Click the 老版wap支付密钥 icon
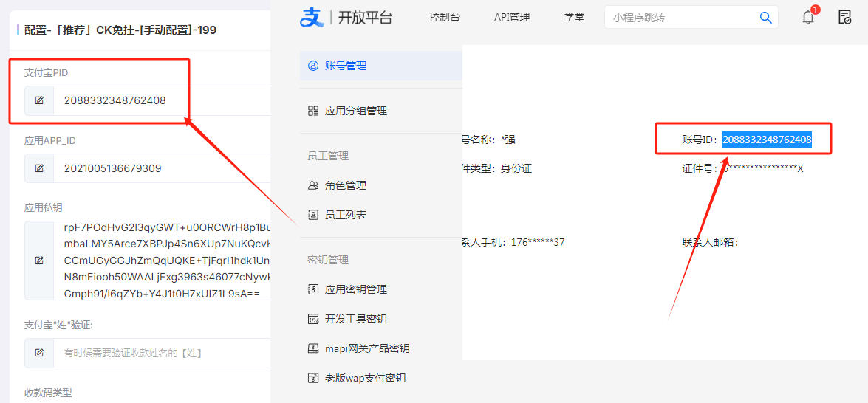Image resolution: width=868 pixels, height=403 pixels. pyautogui.click(x=313, y=379)
